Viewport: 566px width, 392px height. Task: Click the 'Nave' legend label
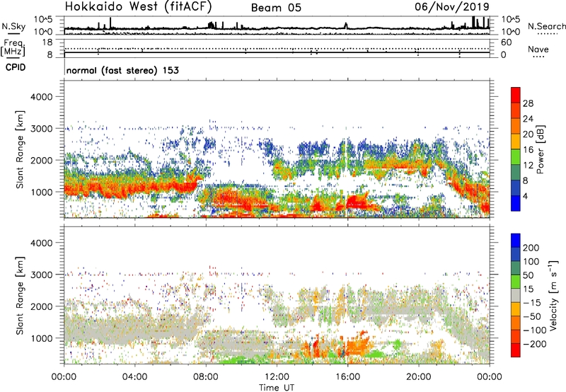(x=538, y=49)
